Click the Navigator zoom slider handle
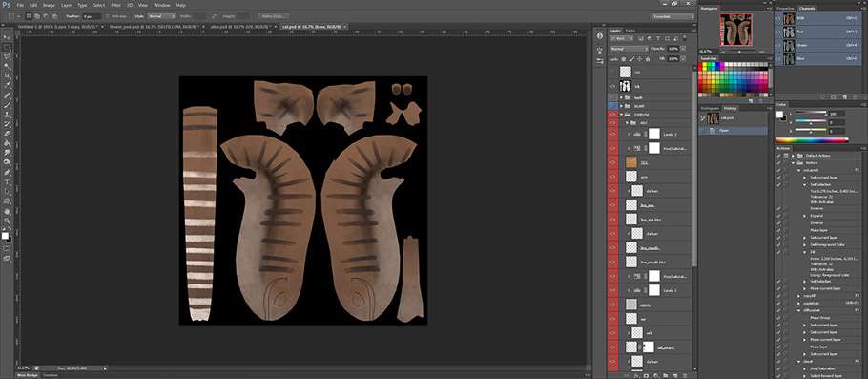Viewport: 868px width, 379px height. tap(739, 51)
